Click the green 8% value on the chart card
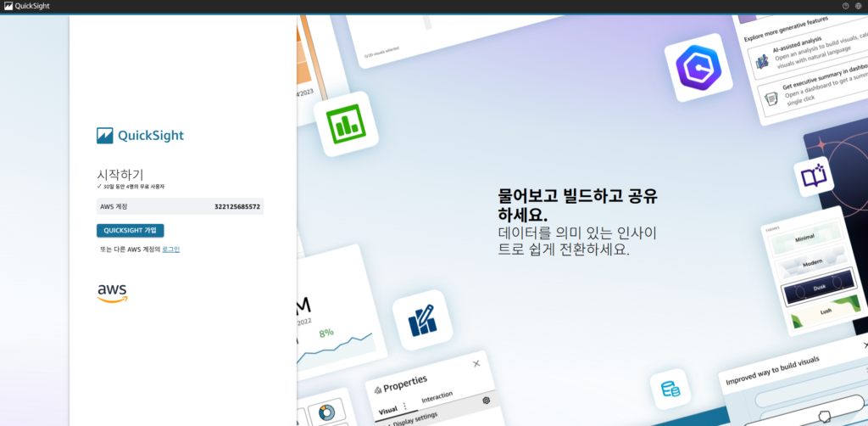Viewport: 868px width, 426px height. [x=326, y=333]
